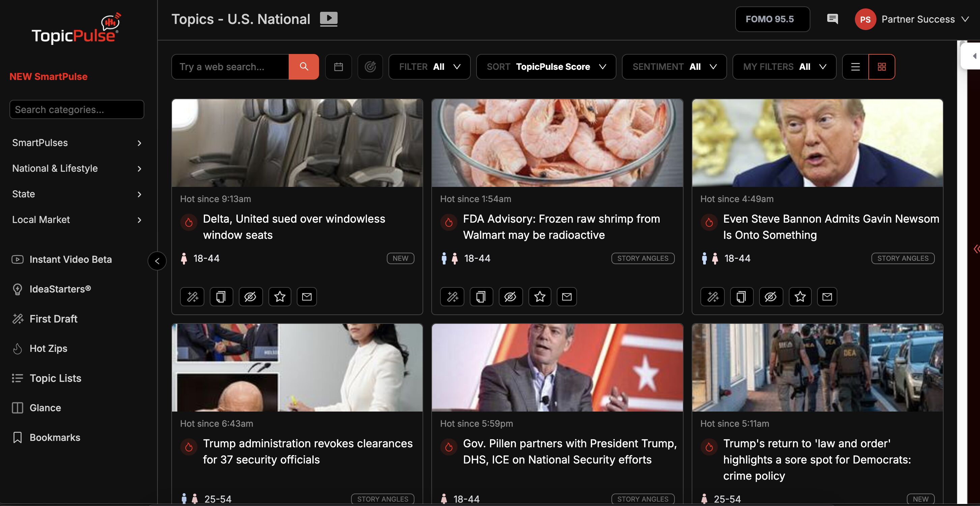Open the chat messages icon in header
The image size is (980, 506).
coord(832,19)
